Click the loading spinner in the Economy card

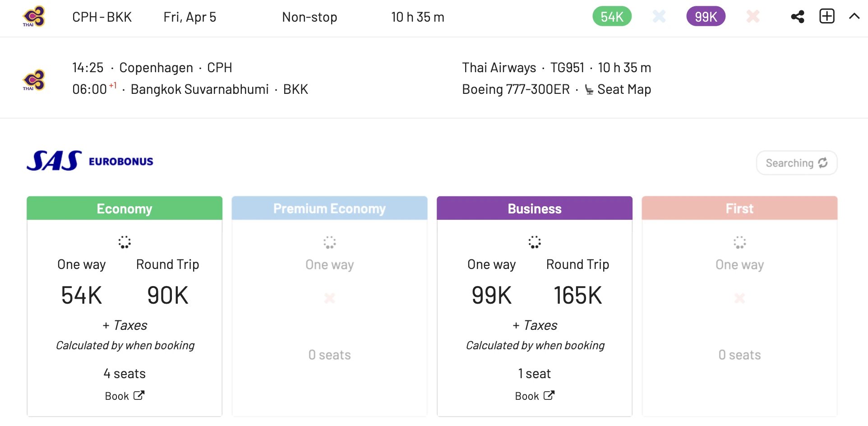[x=125, y=242]
